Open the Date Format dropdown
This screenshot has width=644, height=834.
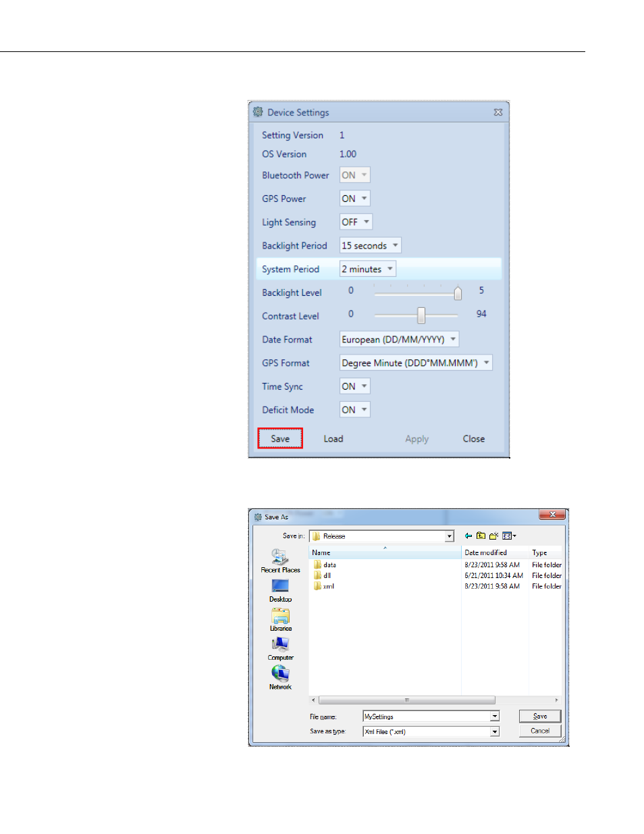399,340
